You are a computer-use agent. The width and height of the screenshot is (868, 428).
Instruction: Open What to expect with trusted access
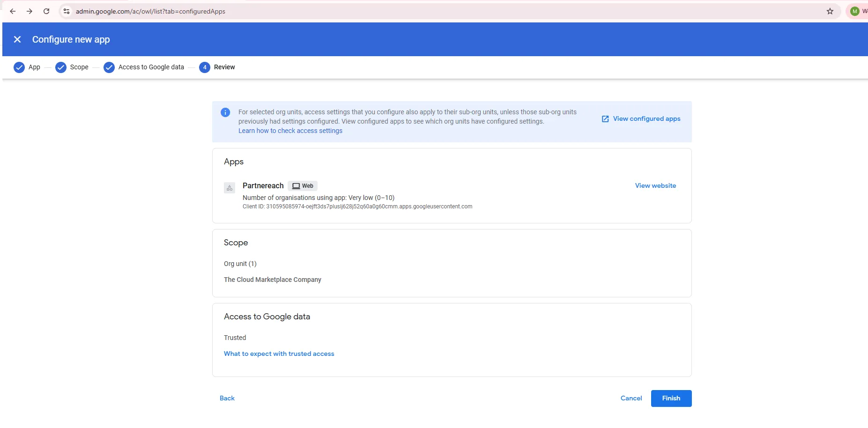tap(279, 354)
